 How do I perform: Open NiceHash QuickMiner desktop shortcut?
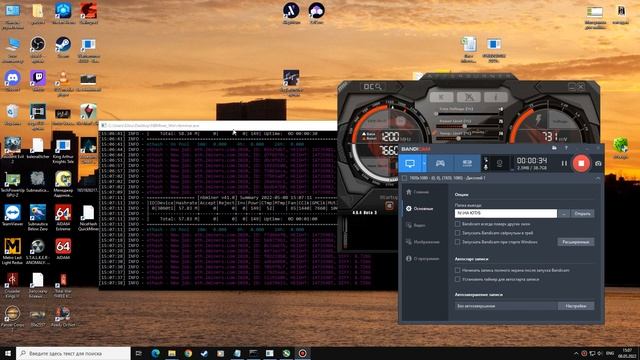(x=88, y=218)
